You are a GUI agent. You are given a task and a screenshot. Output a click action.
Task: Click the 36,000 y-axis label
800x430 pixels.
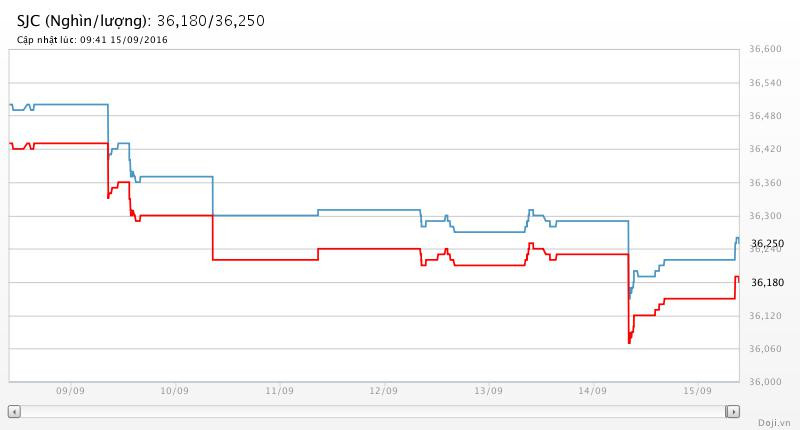tap(765, 382)
